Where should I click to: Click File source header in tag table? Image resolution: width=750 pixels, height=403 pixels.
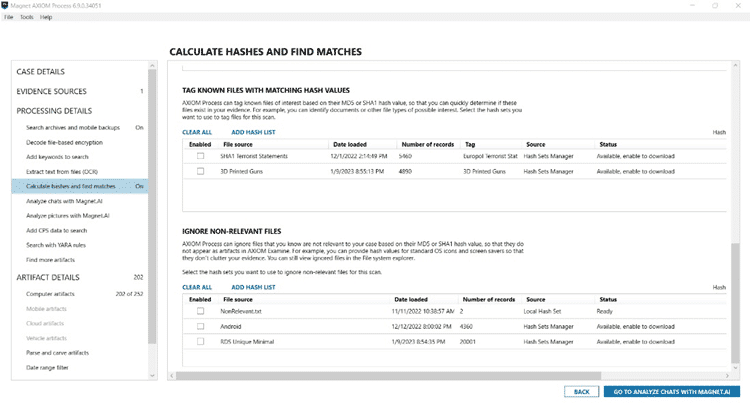[x=238, y=144]
